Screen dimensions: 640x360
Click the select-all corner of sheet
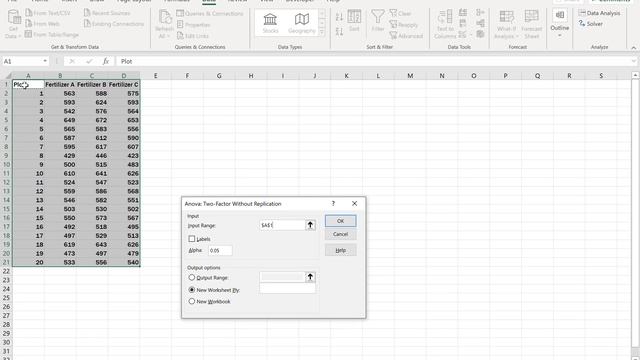[8, 76]
